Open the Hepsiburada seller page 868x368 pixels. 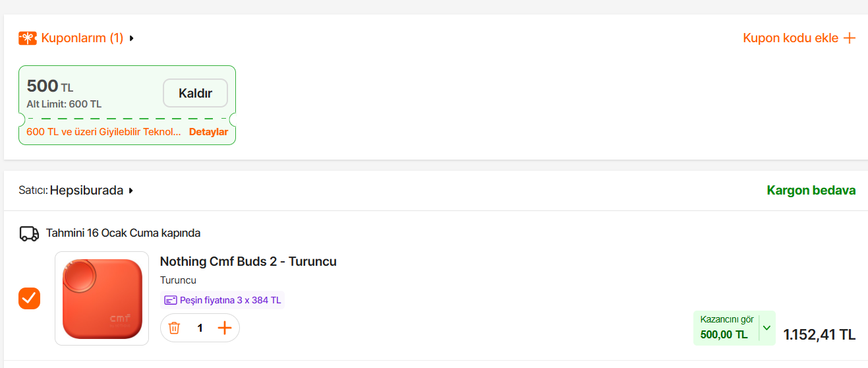[x=86, y=191]
